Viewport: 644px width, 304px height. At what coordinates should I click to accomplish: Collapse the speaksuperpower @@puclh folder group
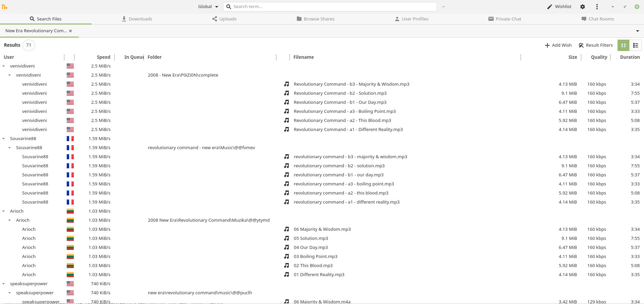(x=10, y=293)
